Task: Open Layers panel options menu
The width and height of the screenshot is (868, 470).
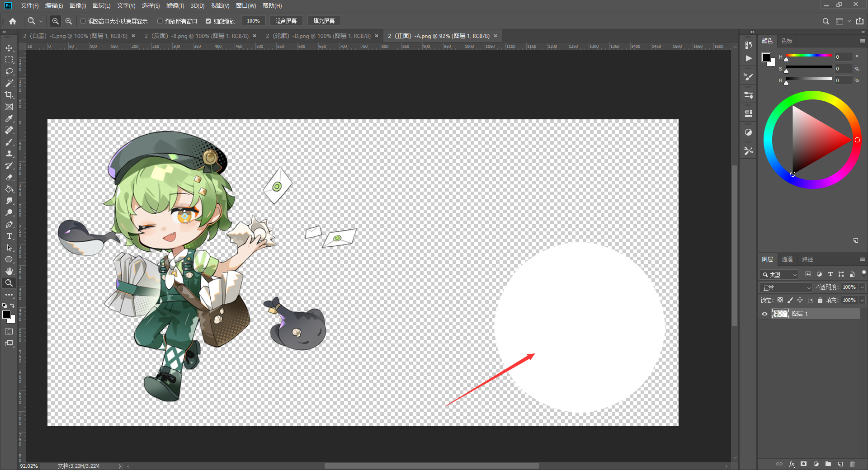Action: pos(862,259)
